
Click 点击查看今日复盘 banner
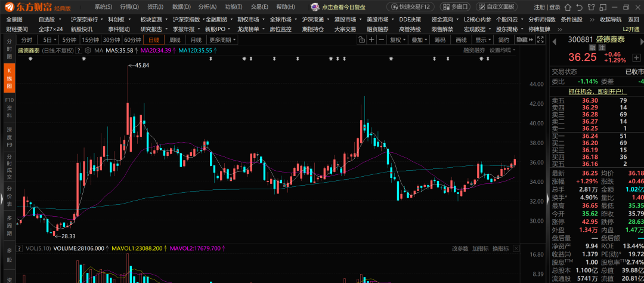coord(344,7)
